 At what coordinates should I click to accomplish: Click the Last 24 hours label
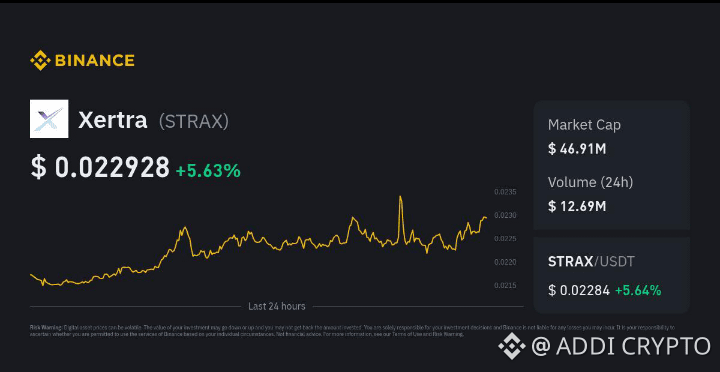(276, 306)
